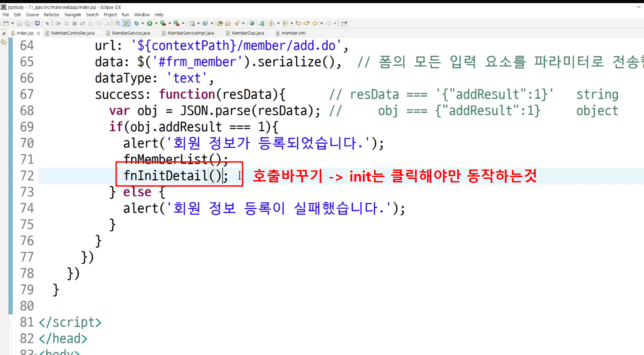Click line number 69 in the gutter
644x355 pixels.
pos(27,127)
